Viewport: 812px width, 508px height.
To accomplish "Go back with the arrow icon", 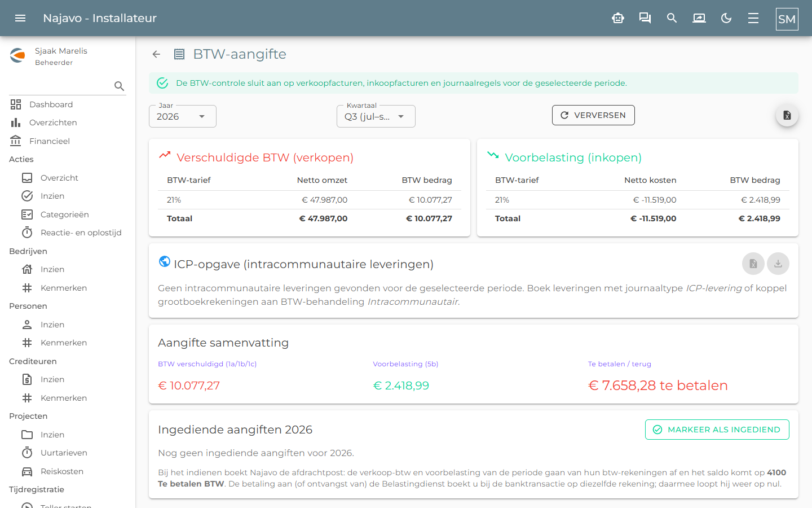I will 156,54.
